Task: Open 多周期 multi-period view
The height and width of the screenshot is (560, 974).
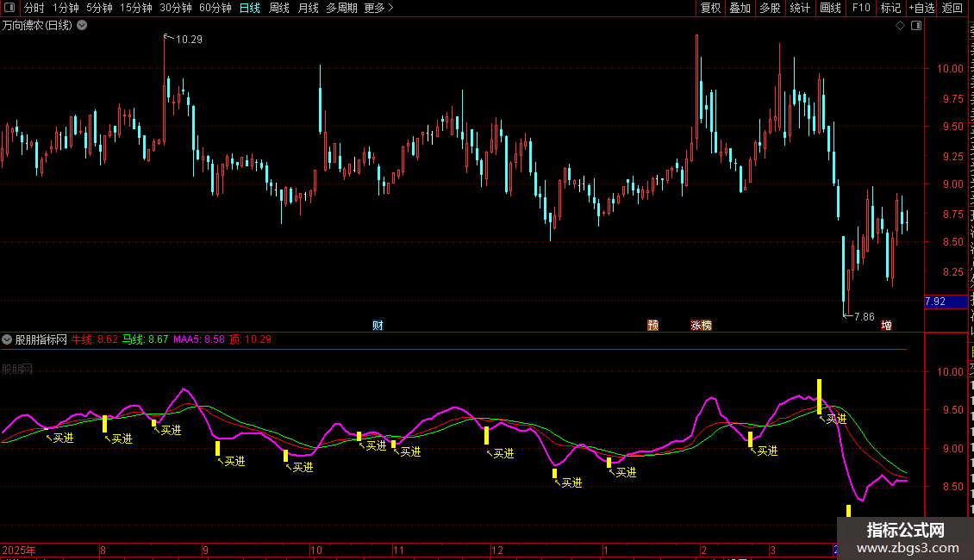Action: pos(341,8)
